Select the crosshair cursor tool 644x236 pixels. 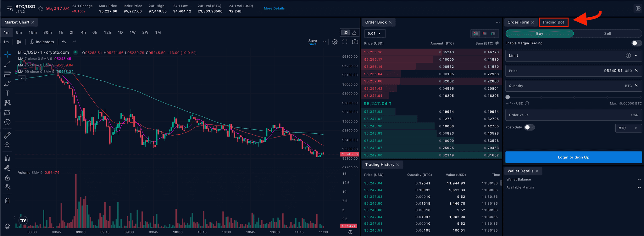click(x=8, y=54)
